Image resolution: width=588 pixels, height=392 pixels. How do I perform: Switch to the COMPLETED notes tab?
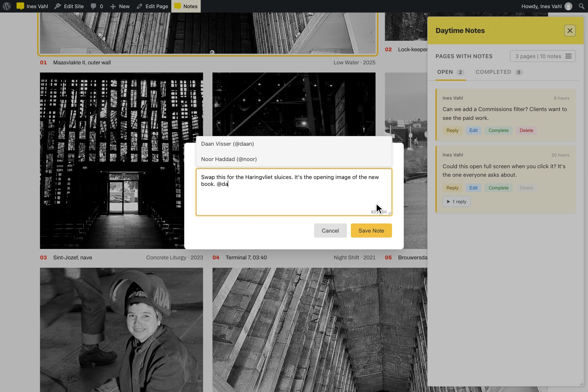point(499,72)
